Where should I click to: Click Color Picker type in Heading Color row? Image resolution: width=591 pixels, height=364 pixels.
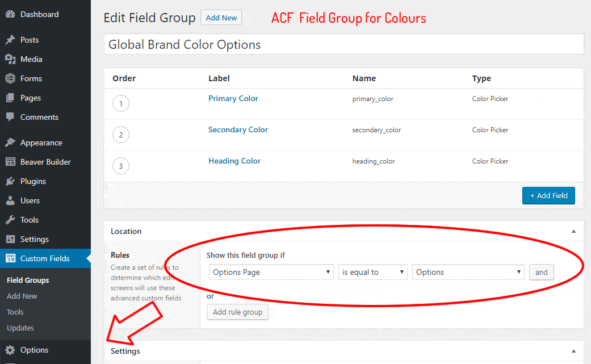tap(490, 161)
